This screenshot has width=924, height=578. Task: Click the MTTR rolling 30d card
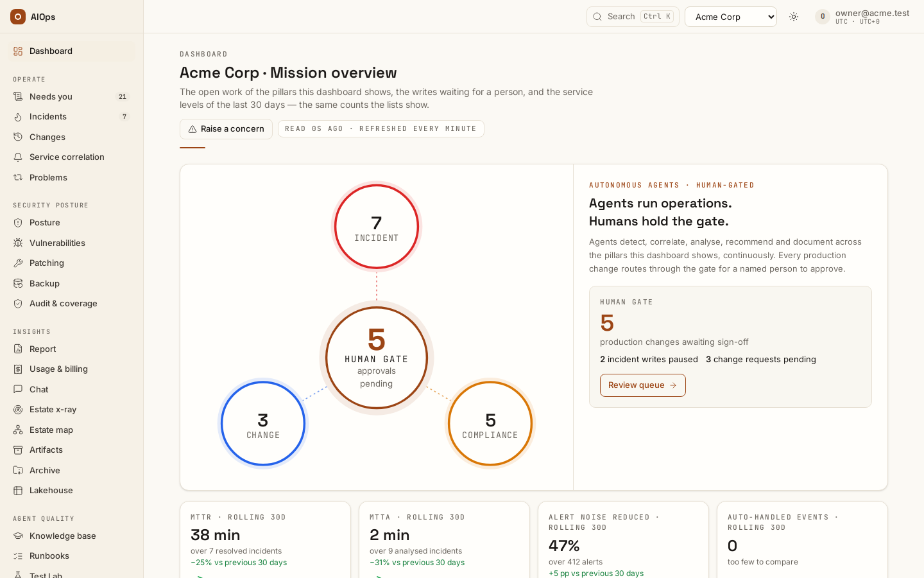pyautogui.click(x=265, y=539)
